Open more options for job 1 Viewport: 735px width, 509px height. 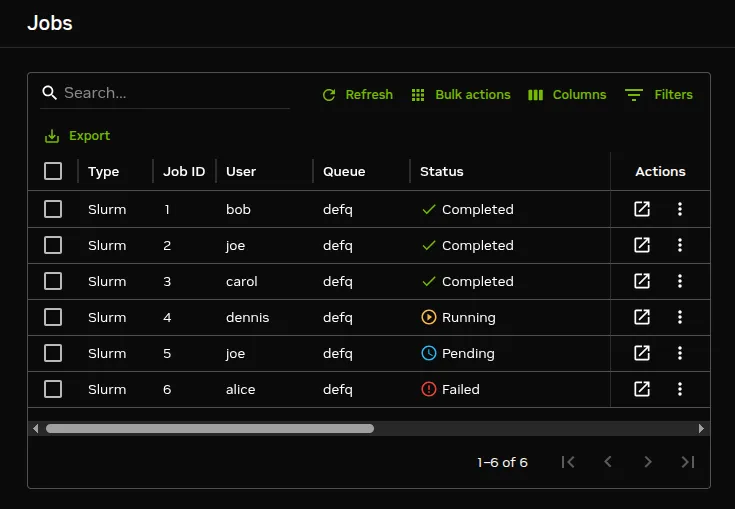pyautogui.click(x=680, y=209)
